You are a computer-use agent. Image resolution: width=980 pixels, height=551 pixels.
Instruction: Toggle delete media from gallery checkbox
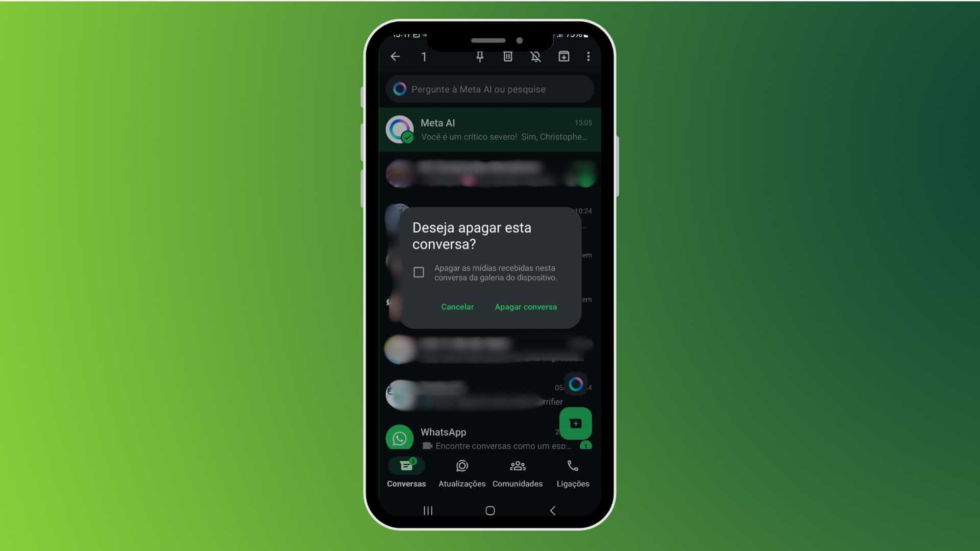[419, 272]
